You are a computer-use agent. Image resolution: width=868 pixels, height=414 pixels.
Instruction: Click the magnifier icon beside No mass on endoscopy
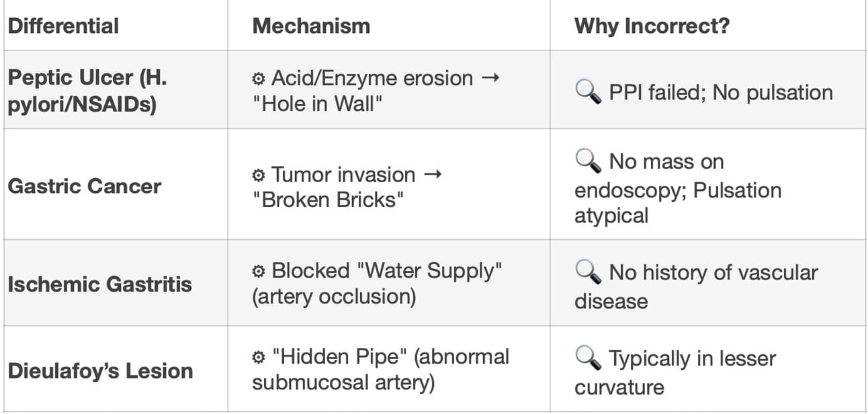(x=588, y=161)
